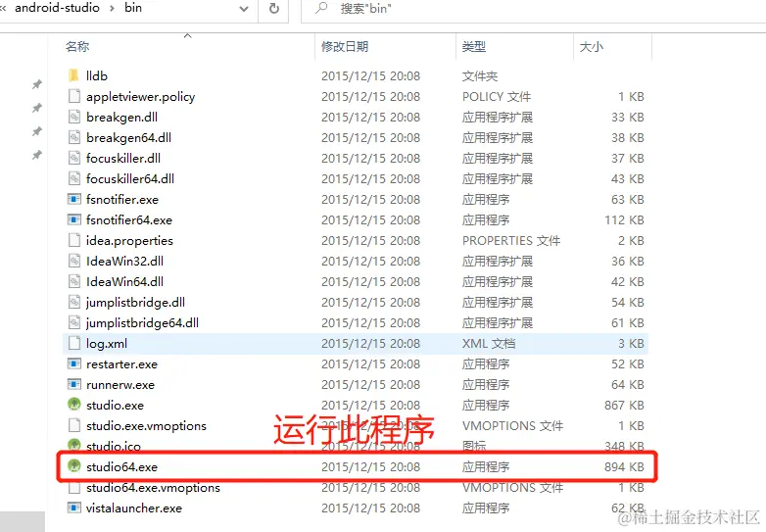The width and height of the screenshot is (766, 532).
Task: Click the lldb folder name
Action: click(97, 75)
